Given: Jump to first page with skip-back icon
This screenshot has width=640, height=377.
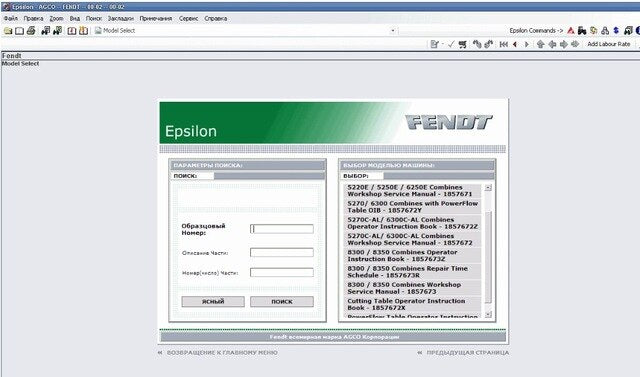Looking at the screenshot, I should 504,44.
